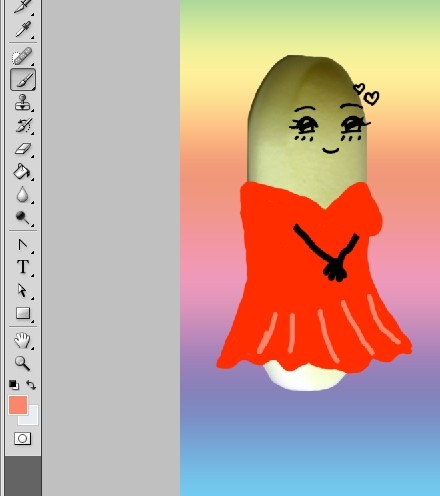This screenshot has height=496, width=440.
Task: Select the Zoom magnifier tool
Action: (22, 363)
